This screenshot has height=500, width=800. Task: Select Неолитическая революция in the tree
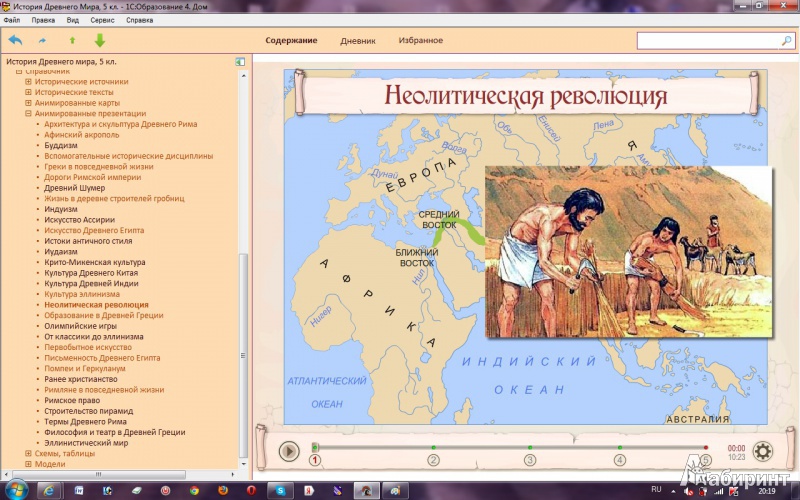point(96,305)
